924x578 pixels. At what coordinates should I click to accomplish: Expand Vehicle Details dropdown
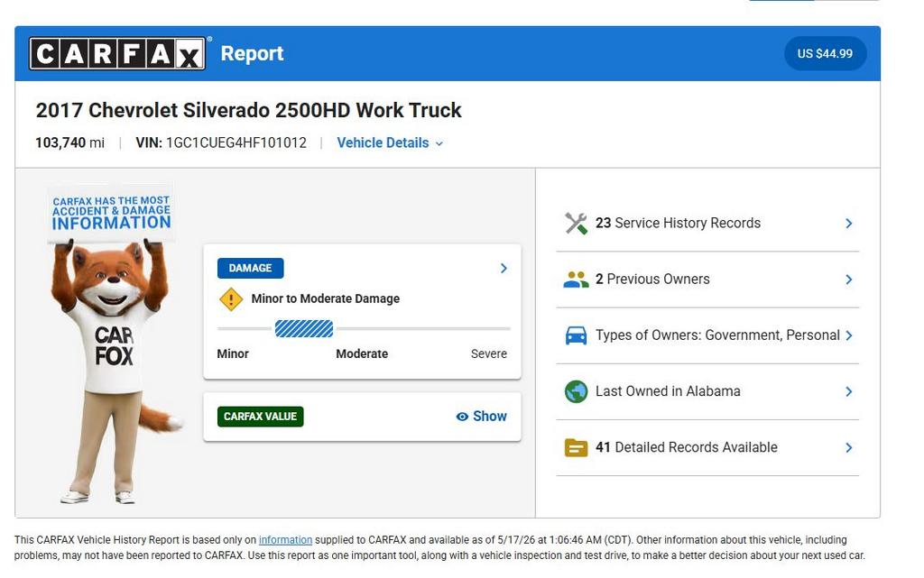(x=390, y=143)
